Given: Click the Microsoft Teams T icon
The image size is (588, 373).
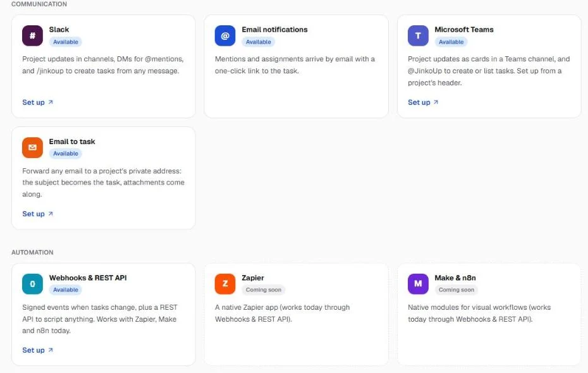Looking at the screenshot, I should point(418,35).
